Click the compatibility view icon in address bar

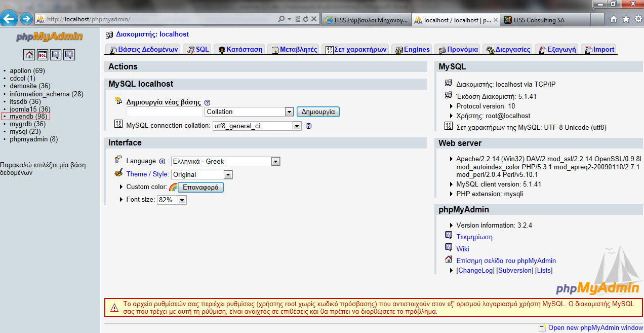point(298,19)
